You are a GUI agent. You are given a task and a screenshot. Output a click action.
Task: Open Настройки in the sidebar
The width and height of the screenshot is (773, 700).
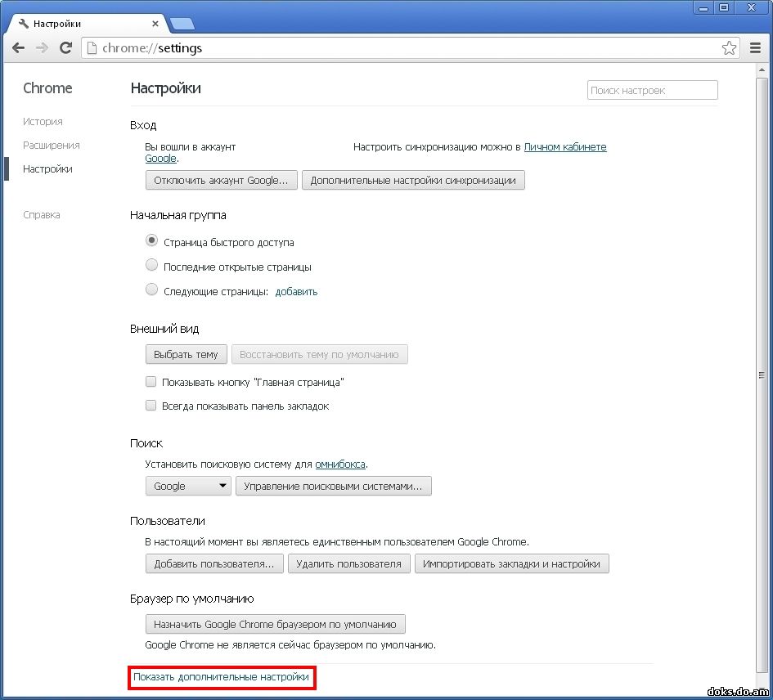coord(47,168)
